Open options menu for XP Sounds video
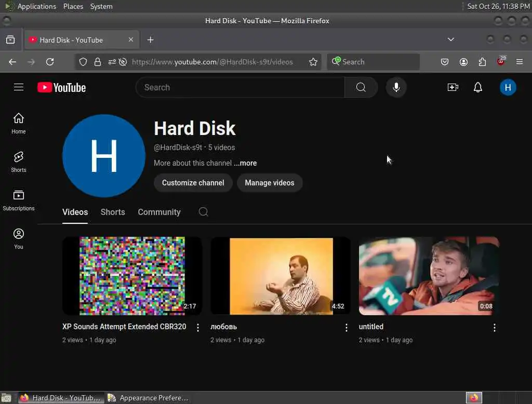 click(x=198, y=327)
